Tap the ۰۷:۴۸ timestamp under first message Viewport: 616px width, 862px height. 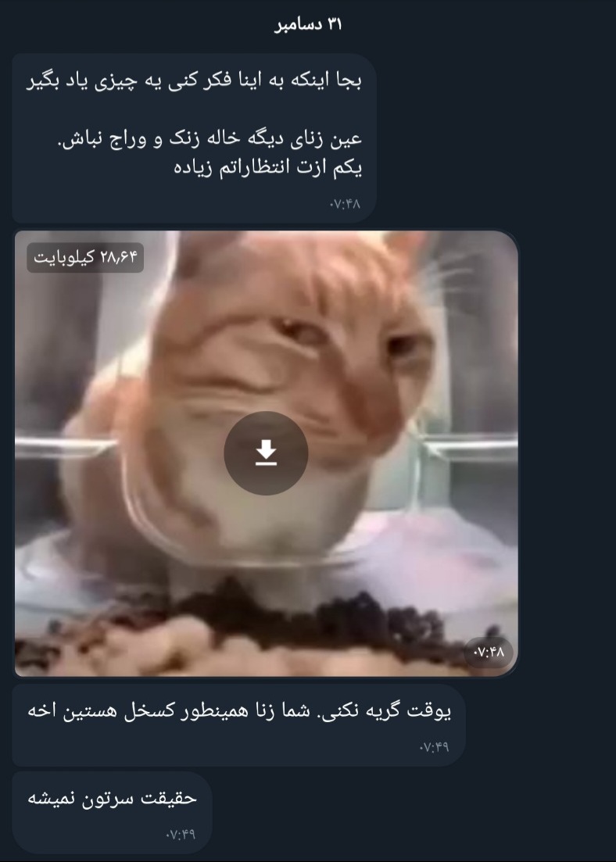345,204
